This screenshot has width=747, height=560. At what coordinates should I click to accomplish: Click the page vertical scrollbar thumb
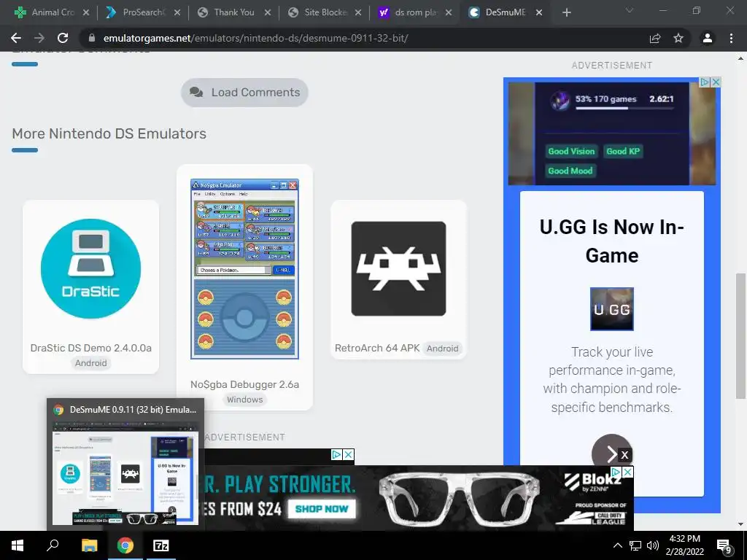[x=740, y=336]
